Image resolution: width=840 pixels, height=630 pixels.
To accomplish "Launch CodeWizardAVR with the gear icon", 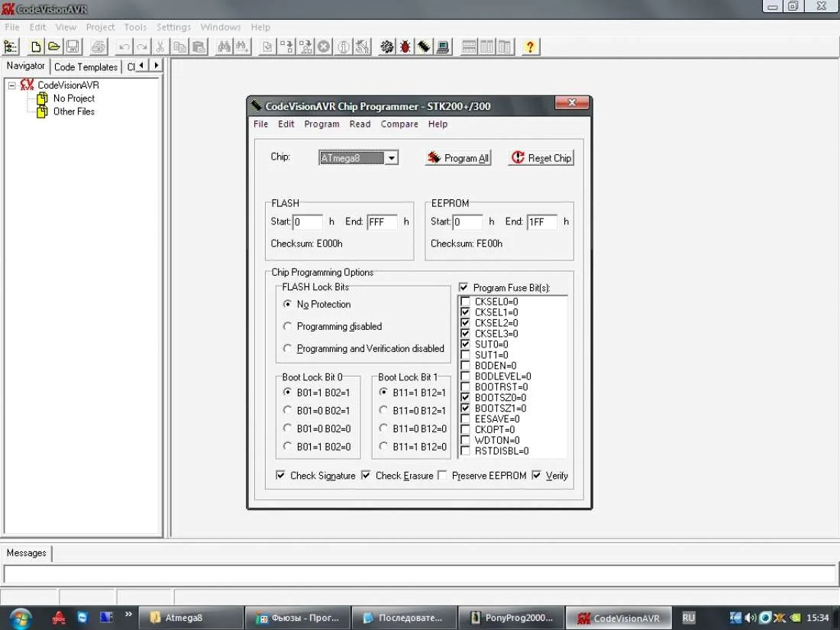I will (x=387, y=47).
